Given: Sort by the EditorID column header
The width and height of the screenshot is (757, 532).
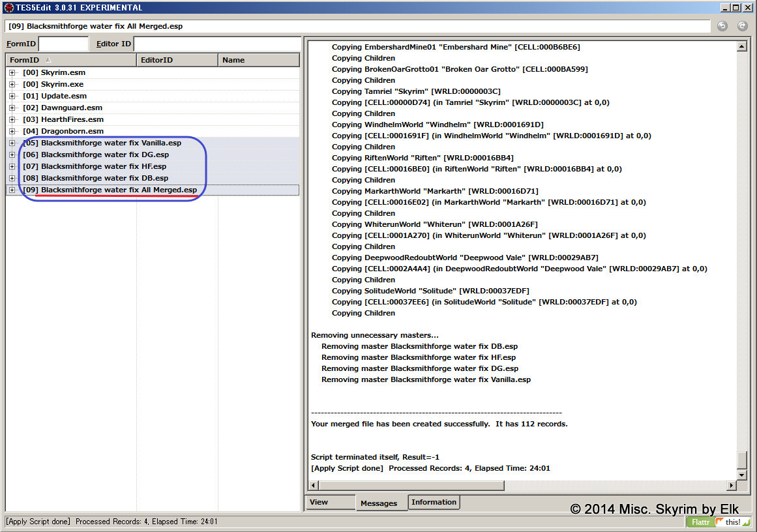Looking at the screenshot, I should pos(177,60).
